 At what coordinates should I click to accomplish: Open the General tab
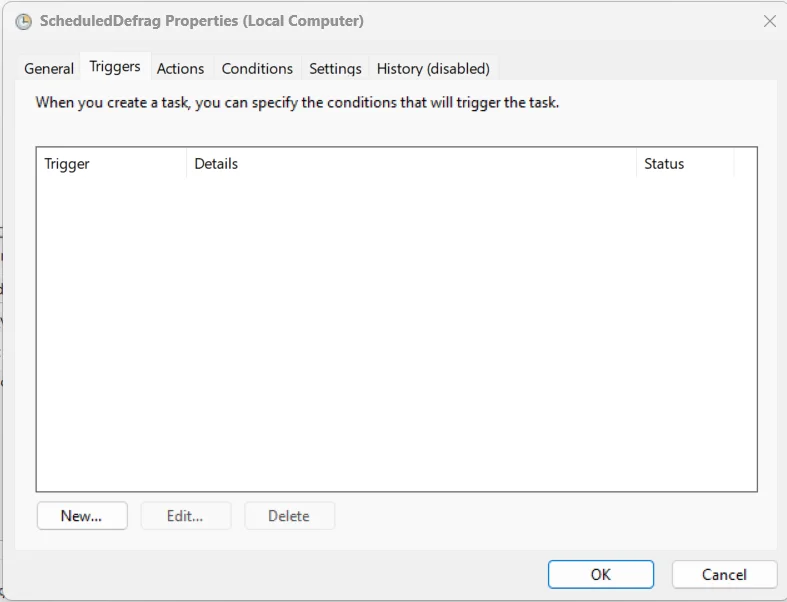point(49,68)
